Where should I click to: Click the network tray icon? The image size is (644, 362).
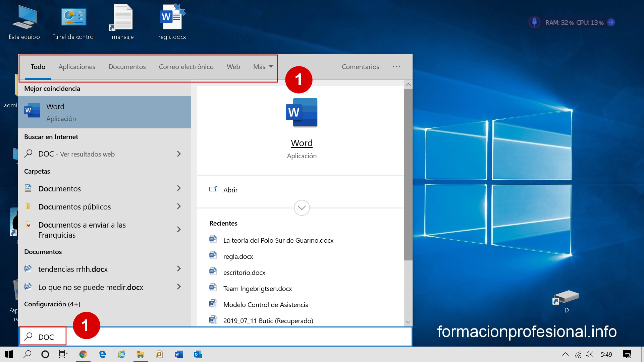click(x=578, y=354)
